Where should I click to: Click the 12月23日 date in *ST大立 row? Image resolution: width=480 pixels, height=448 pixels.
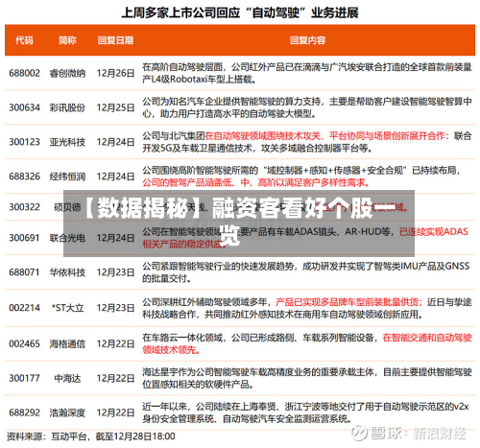pos(115,308)
